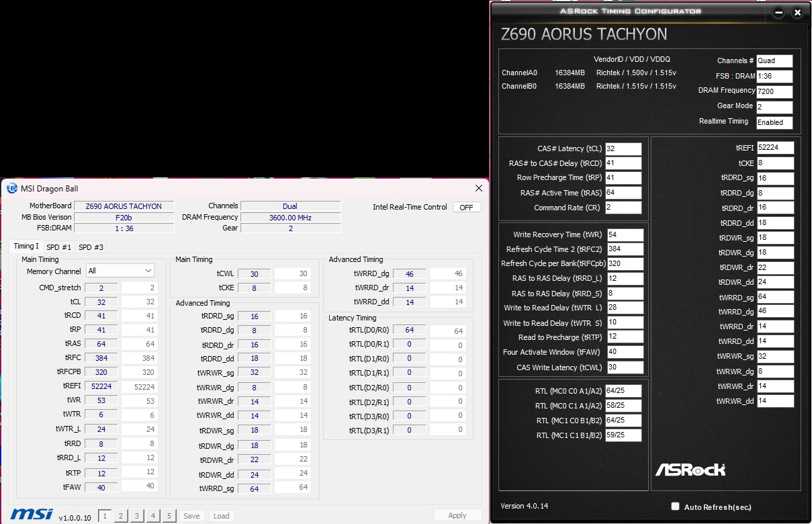Click the FSB : DRAM field in ASRock
The image size is (812, 524).
coord(774,76)
